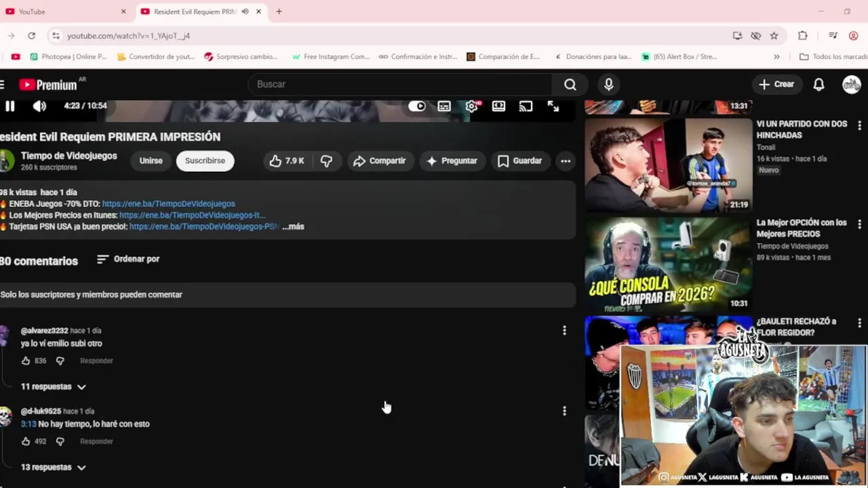This screenshot has width=868, height=488.
Task: Reload the page
Action: coord(31,35)
